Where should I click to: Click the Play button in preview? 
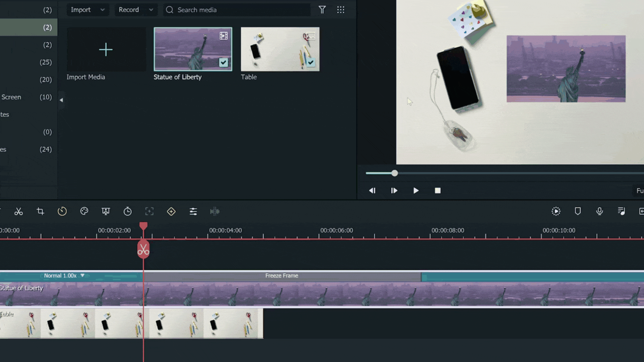pyautogui.click(x=415, y=190)
